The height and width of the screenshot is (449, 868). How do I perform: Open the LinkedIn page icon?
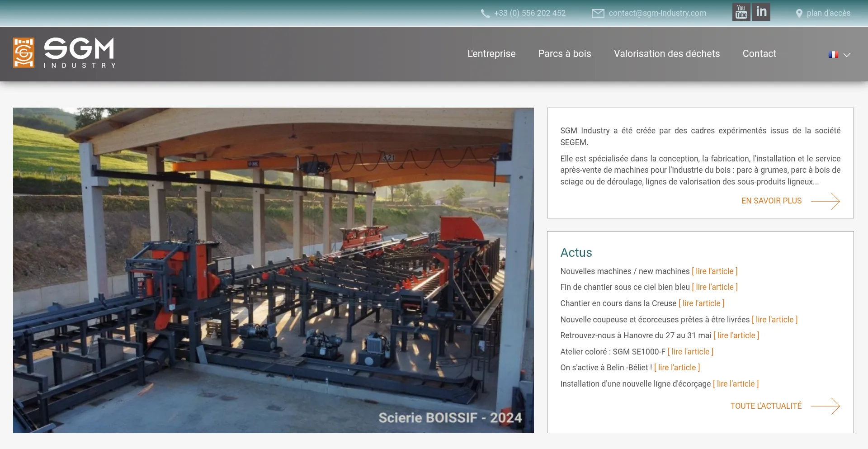pyautogui.click(x=761, y=12)
